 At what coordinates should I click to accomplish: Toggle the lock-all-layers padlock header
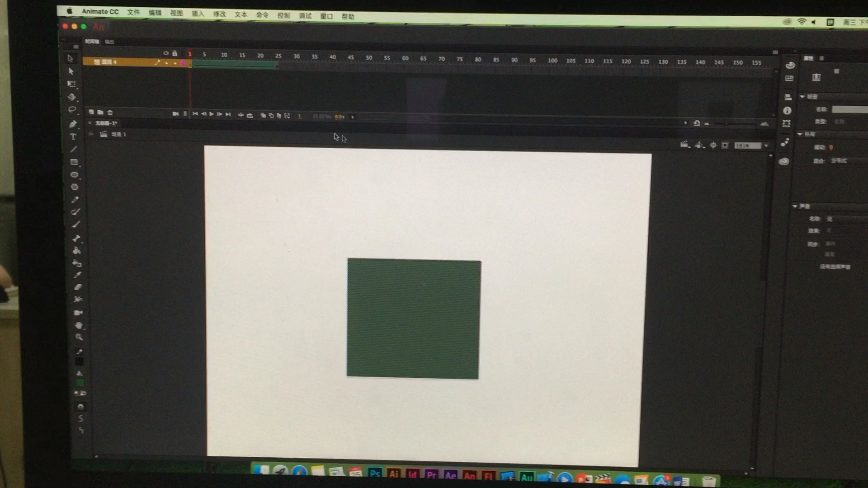175,53
